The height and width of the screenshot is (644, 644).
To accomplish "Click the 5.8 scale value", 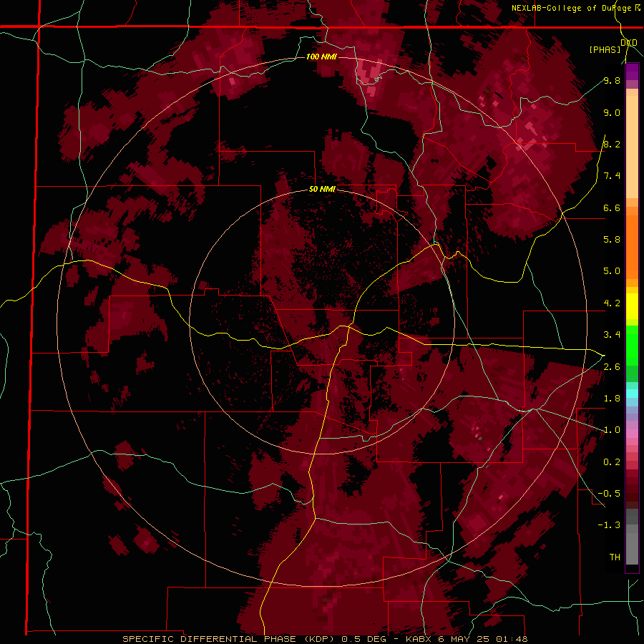I will (x=612, y=239).
